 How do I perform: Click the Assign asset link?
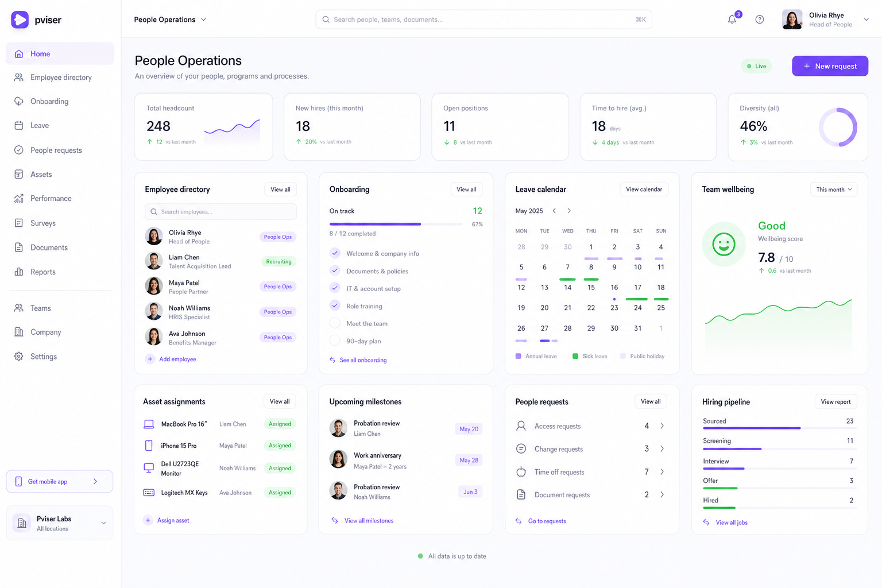pos(173,520)
